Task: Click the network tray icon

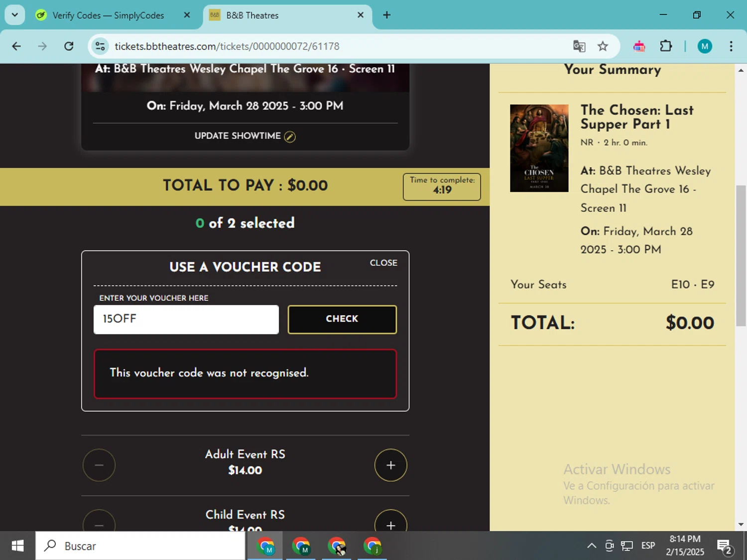Action: pos(627,546)
